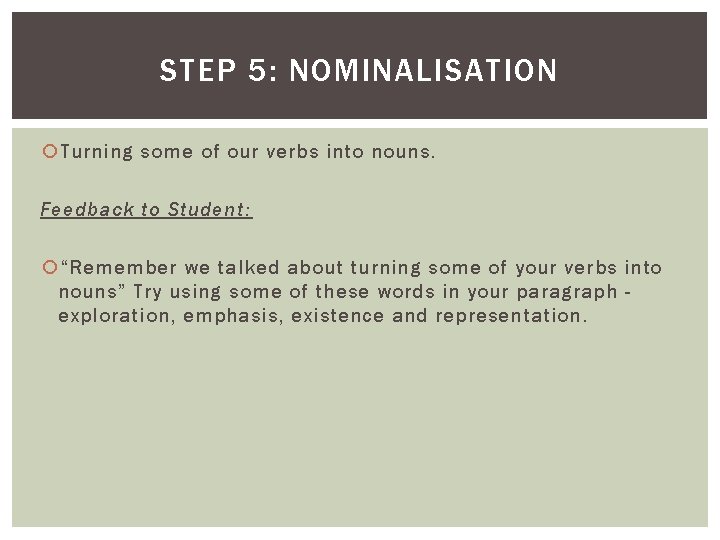Click the word 'paragraph' in the second bullet
The height and width of the screenshot is (540, 720).
coord(567,292)
